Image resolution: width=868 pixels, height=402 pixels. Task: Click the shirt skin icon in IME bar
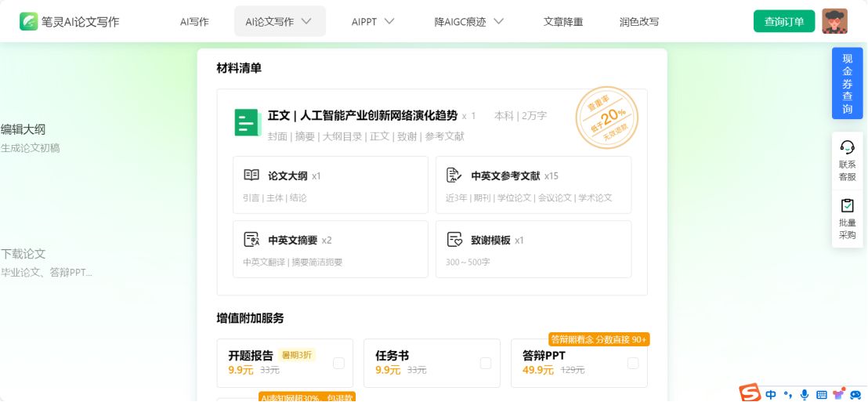[x=838, y=394]
